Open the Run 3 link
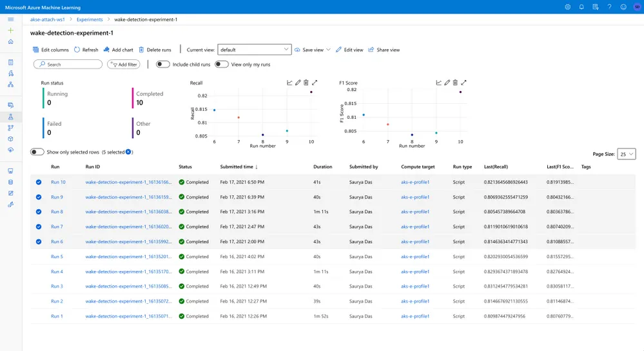 coord(57,286)
